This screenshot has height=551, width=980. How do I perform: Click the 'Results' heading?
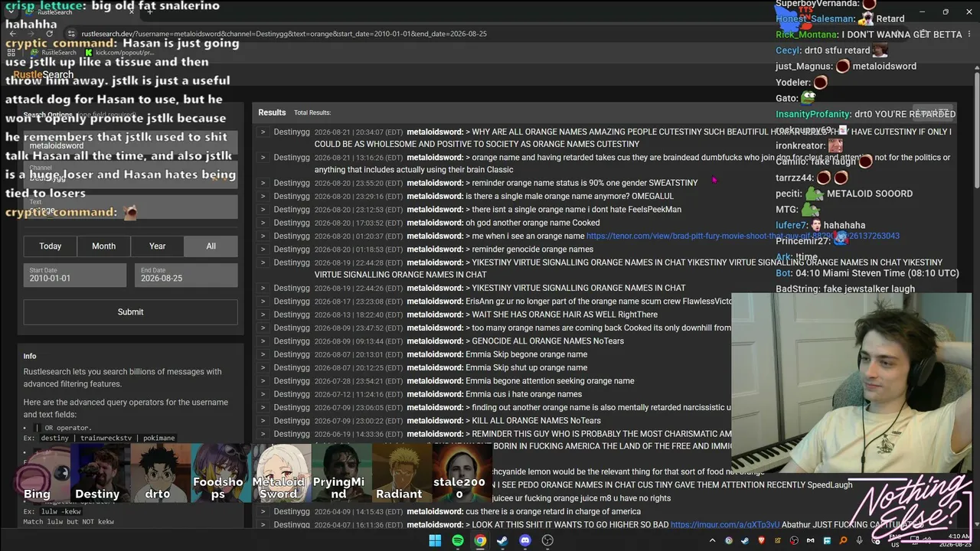pyautogui.click(x=272, y=112)
